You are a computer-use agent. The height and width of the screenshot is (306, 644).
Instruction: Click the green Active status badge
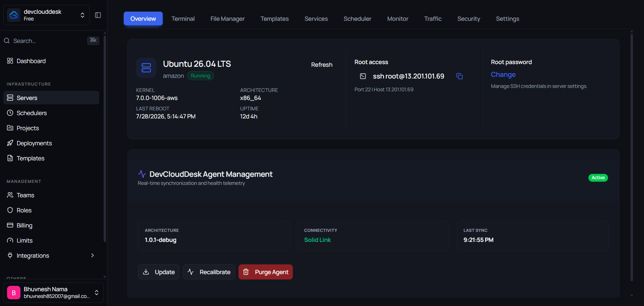pos(598,177)
